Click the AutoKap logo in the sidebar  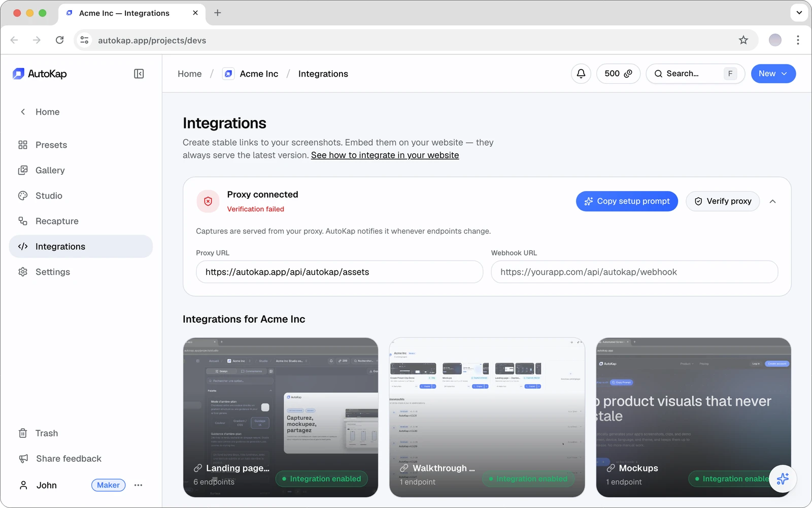(x=40, y=74)
